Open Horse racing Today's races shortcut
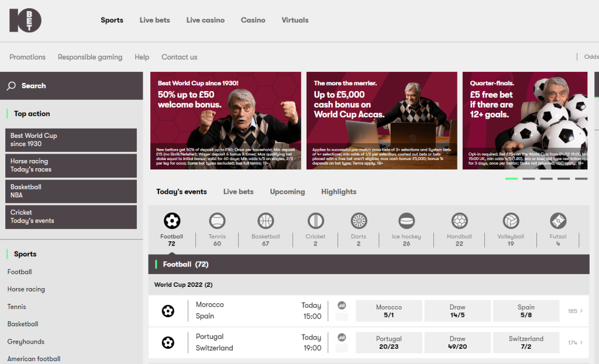This screenshot has width=599, height=364. click(x=71, y=165)
